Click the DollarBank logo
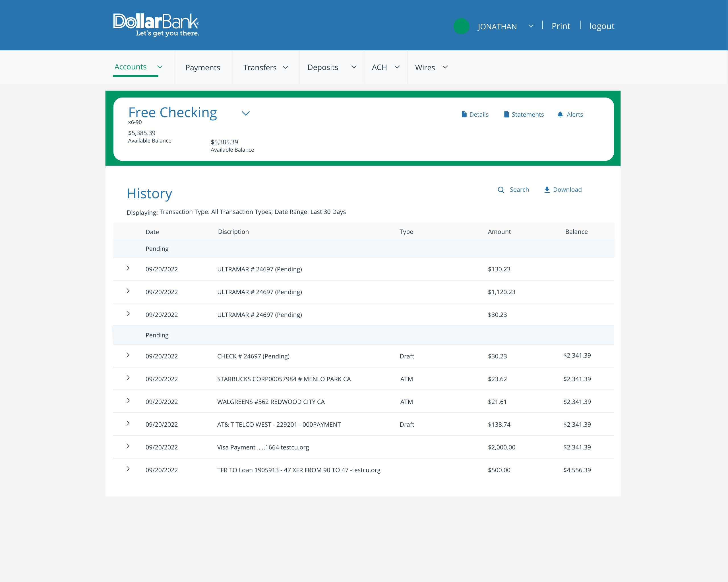 156,24
